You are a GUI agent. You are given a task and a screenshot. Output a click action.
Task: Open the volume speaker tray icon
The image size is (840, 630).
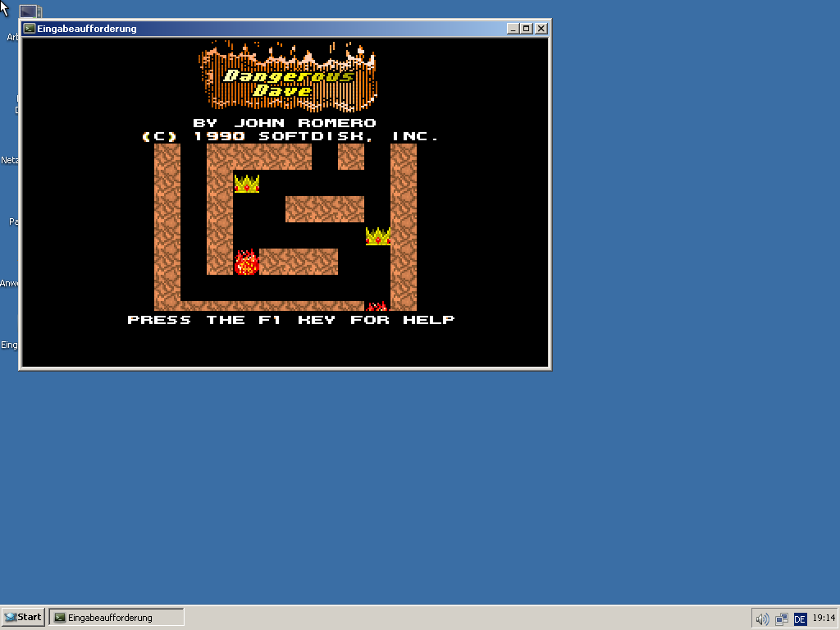click(x=762, y=619)
